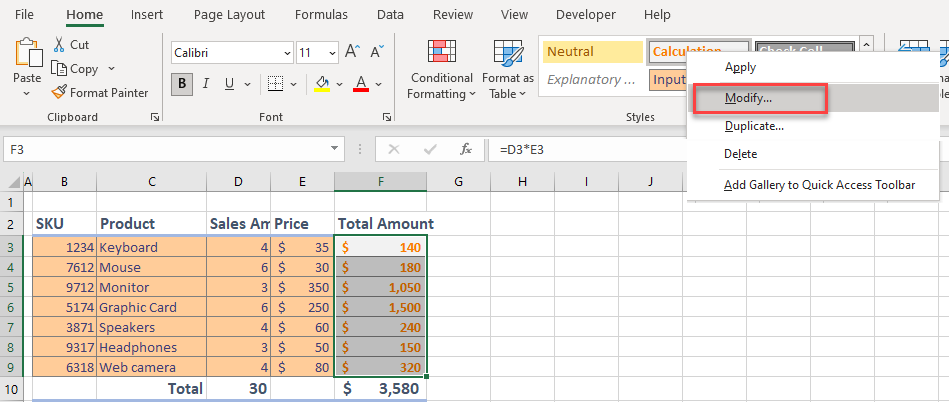The height and width of the screenshot is (402, 949).
Task: Toggle Bold formatting
Action: pyautogui.click(x=182, y=84)
